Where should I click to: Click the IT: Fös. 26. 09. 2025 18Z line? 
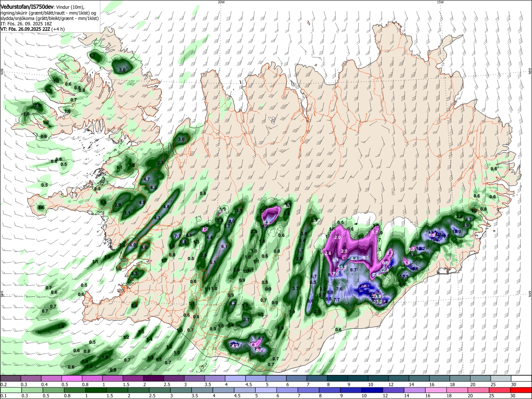(x=26, y=24)
